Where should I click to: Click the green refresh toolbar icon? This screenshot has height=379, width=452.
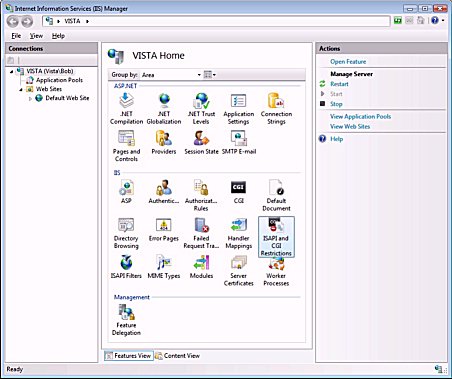coord(398,21)
